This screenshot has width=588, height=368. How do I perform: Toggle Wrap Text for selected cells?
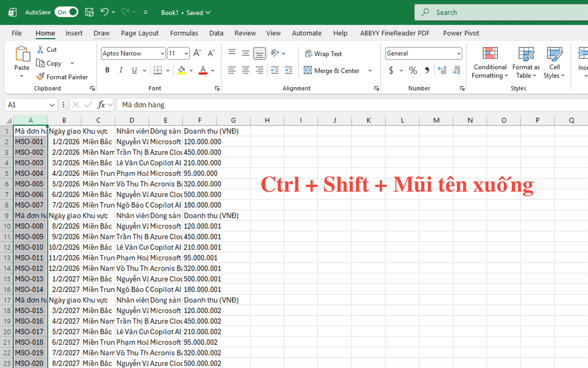[323, 54]
